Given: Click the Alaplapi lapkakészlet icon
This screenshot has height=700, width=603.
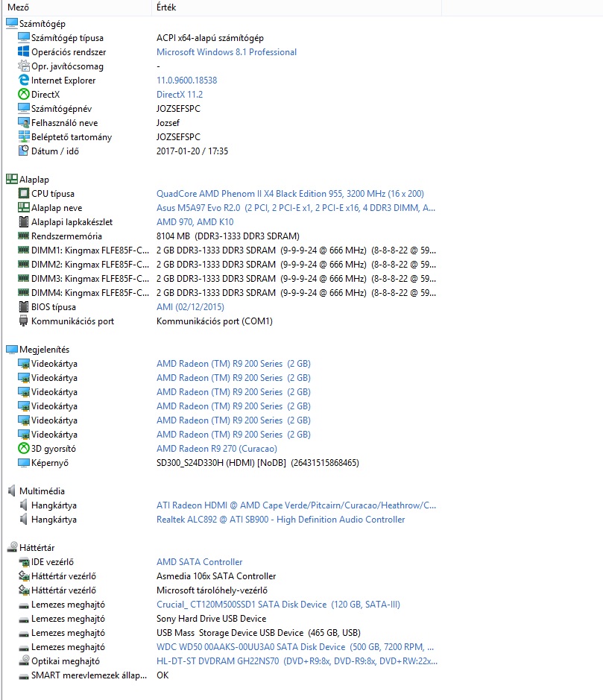Looking at the screenshot, I should (x=24, y=221).
